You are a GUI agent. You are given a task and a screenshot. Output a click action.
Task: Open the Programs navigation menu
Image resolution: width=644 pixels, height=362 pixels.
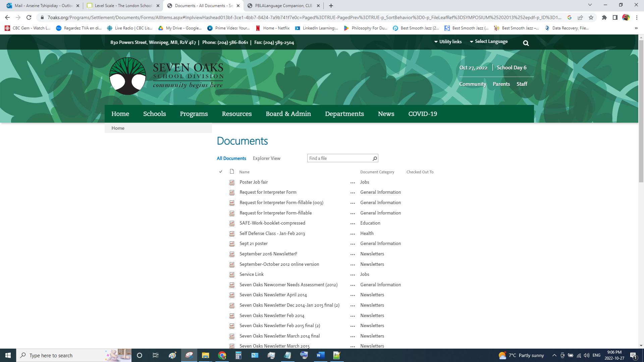point(194,114)
